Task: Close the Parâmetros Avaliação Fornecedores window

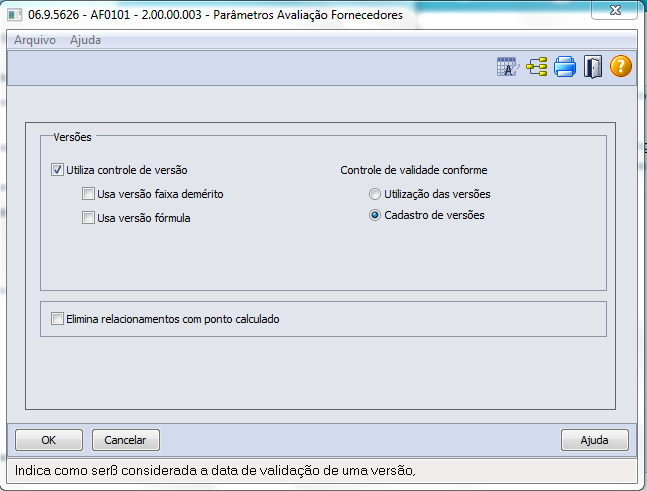Action: [614, 10]
